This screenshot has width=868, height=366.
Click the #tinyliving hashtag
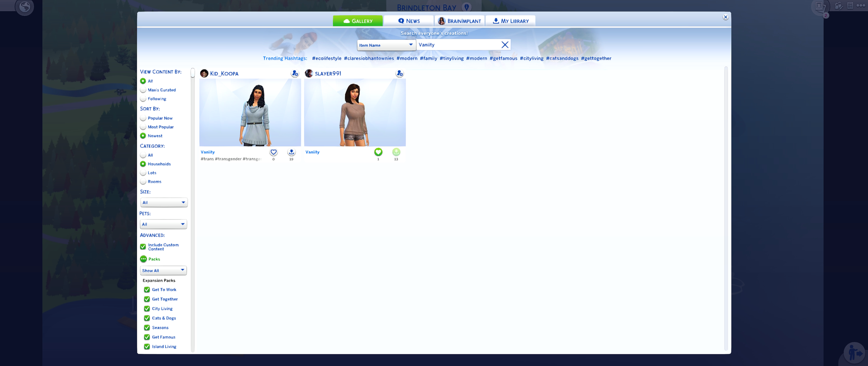pyautogui.click(x=452, y=58)
